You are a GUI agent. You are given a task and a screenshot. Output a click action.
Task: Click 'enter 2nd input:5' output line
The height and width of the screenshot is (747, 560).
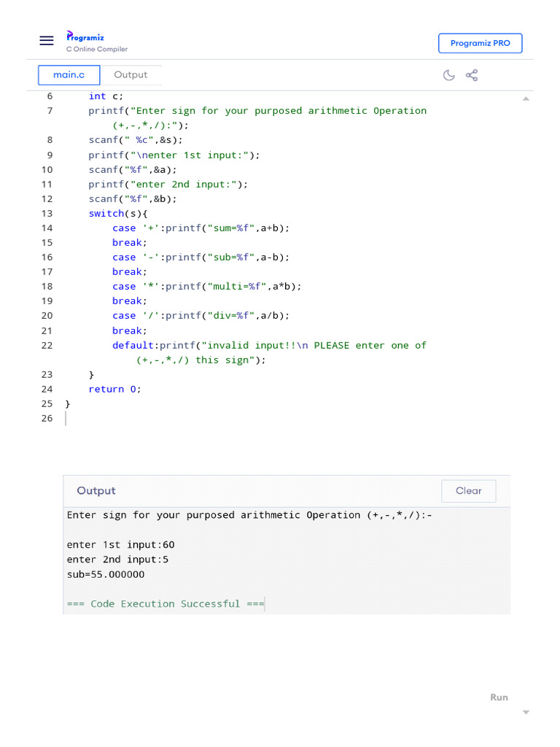(117, 560)
